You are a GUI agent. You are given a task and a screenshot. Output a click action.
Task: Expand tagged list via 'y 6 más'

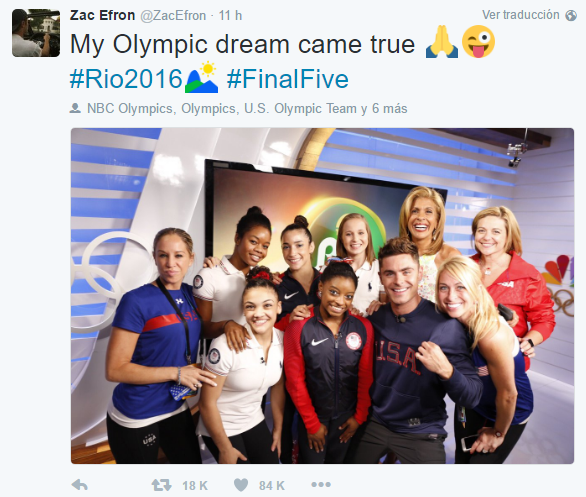tap(384, 109)
